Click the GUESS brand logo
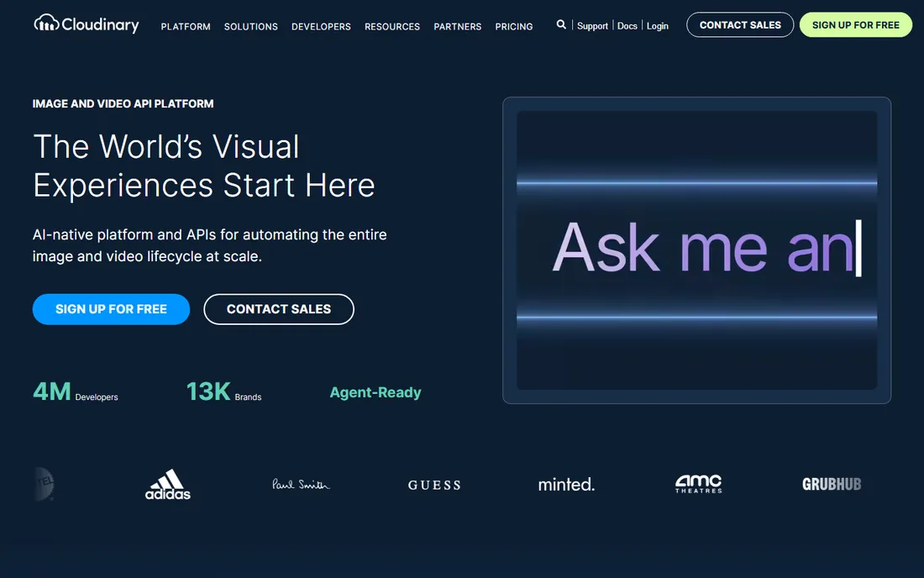The width and height of the screenshot is (924, 578). pyautogui.click(x=434, y=485)
